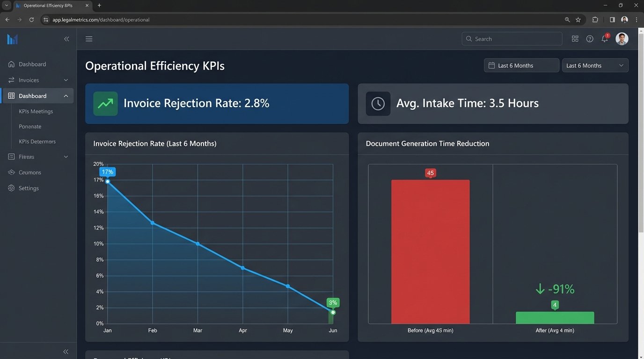Click the Invoice Rejection Rate card
The width and height of the screenshot is (644, 359).
coord(217,103)
